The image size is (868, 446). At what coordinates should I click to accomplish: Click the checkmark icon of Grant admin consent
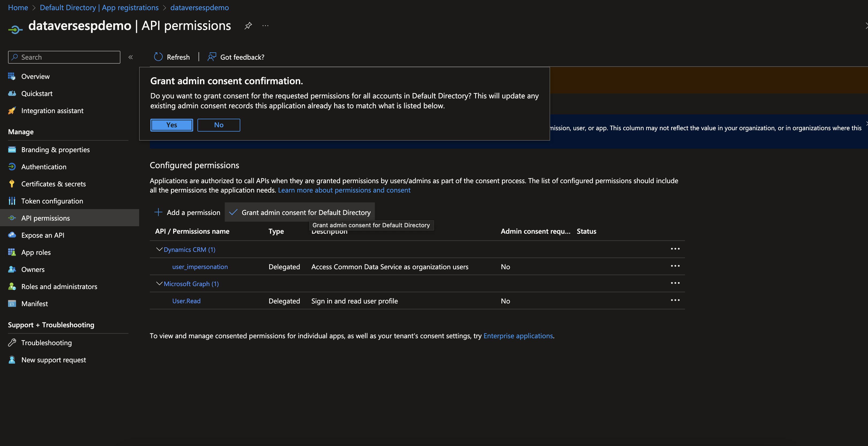click(233, 212)
